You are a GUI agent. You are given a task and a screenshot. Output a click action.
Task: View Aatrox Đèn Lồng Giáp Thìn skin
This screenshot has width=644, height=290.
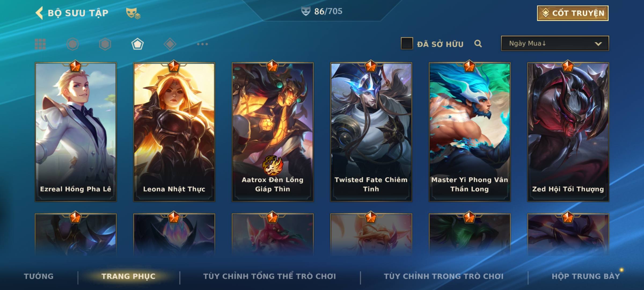pyautogui.click(x=273, y=132)
